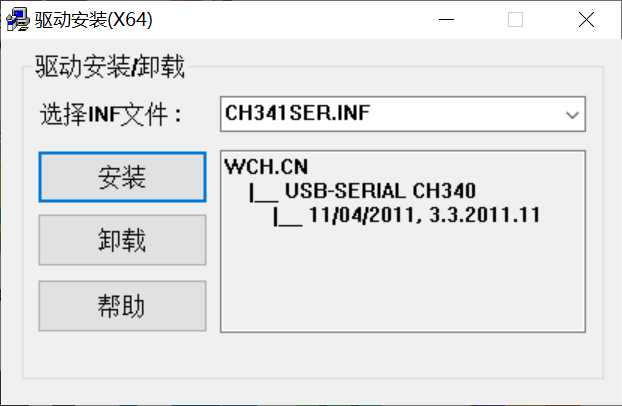Click the 驱动安装/卸载 group box title
The image size is (622, 406).
pos(110,66)
